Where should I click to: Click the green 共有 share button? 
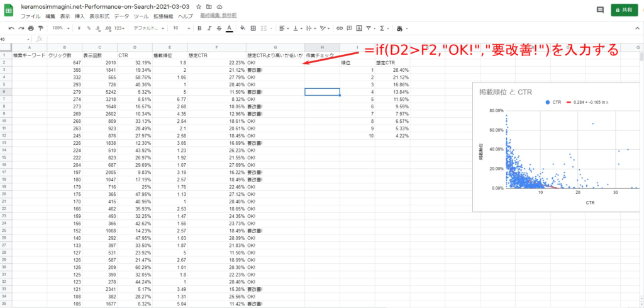pyautogui.click(x=623, y=10)
